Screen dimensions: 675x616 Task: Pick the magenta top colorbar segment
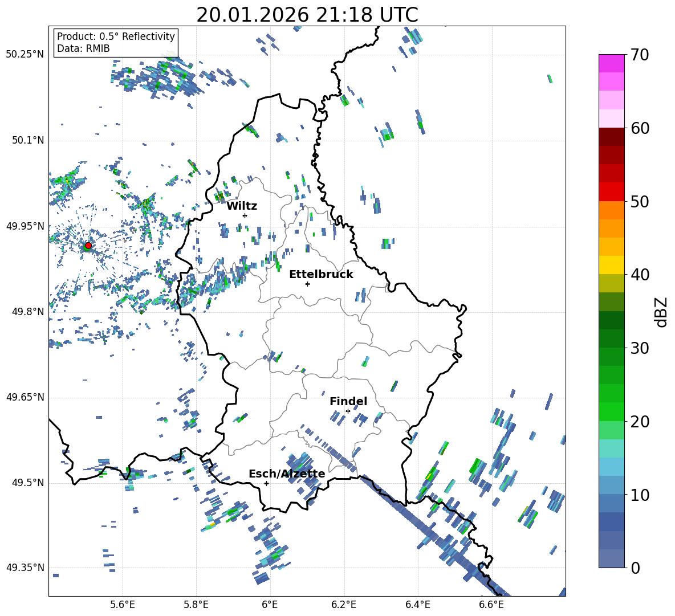tap(611, 64)
